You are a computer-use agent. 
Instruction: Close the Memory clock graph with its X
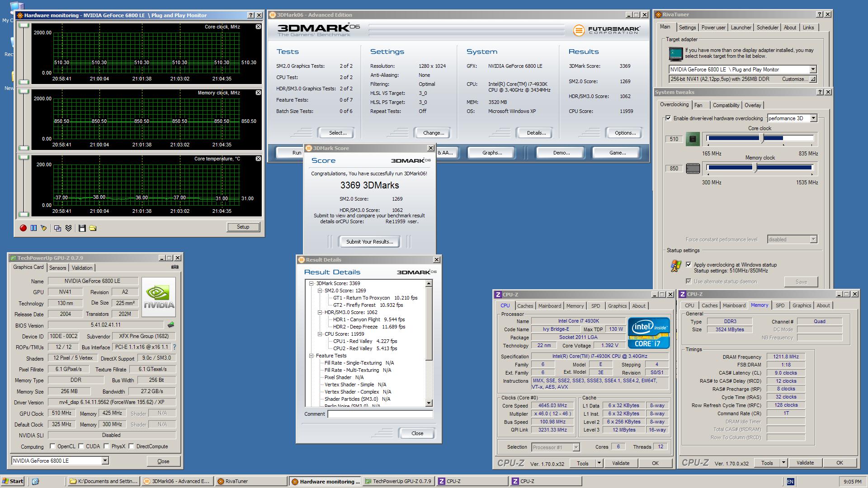pyautogui.click(x=258, y=93)
